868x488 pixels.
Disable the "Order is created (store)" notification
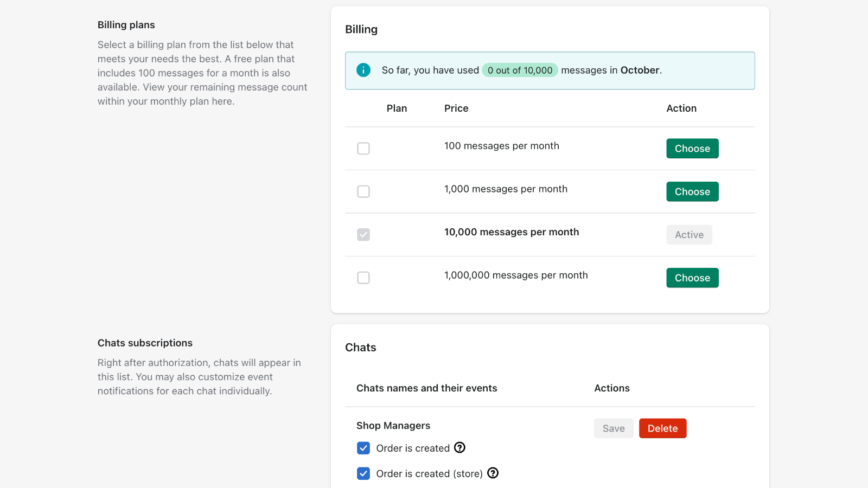tap(363, 473)
